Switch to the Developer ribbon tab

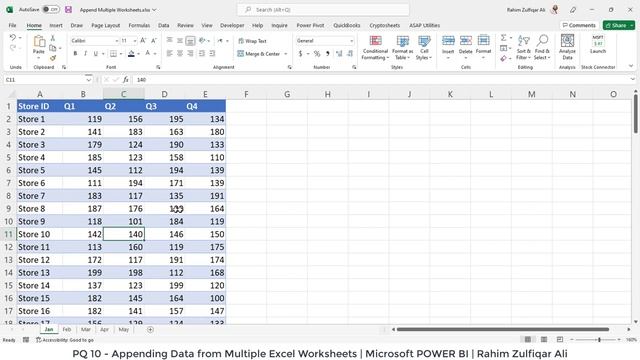[232, 25]
